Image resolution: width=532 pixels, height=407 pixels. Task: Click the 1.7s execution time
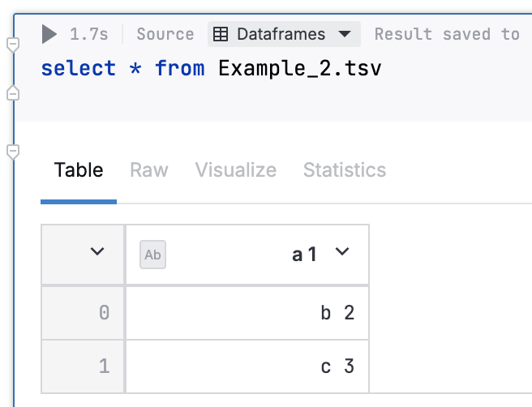(x=89, y=34)
